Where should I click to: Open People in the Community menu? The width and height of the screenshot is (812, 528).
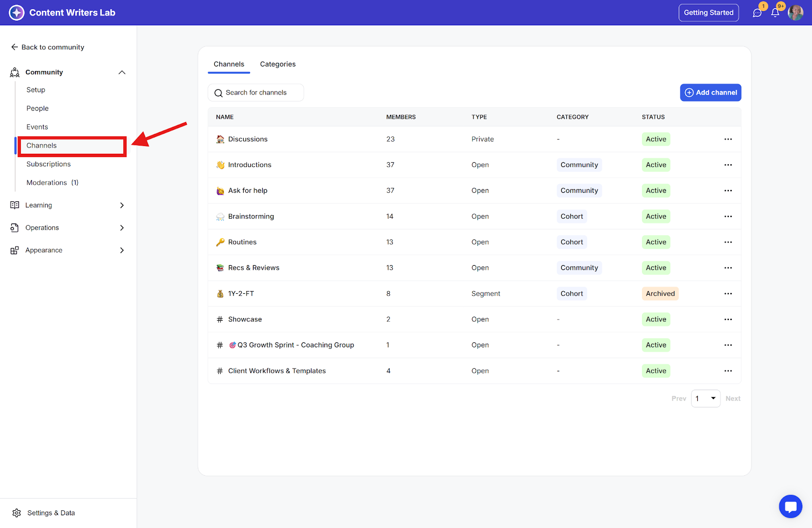tap(38, 109)
